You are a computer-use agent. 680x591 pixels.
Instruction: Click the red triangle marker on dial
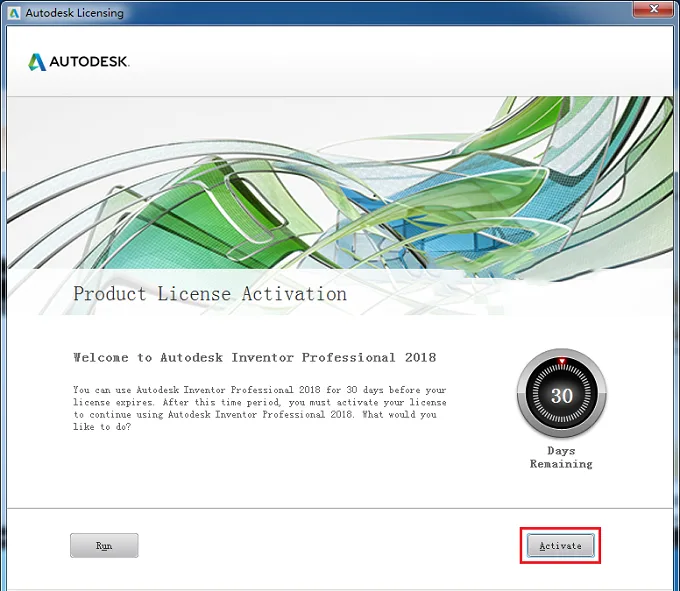(562, 361)
